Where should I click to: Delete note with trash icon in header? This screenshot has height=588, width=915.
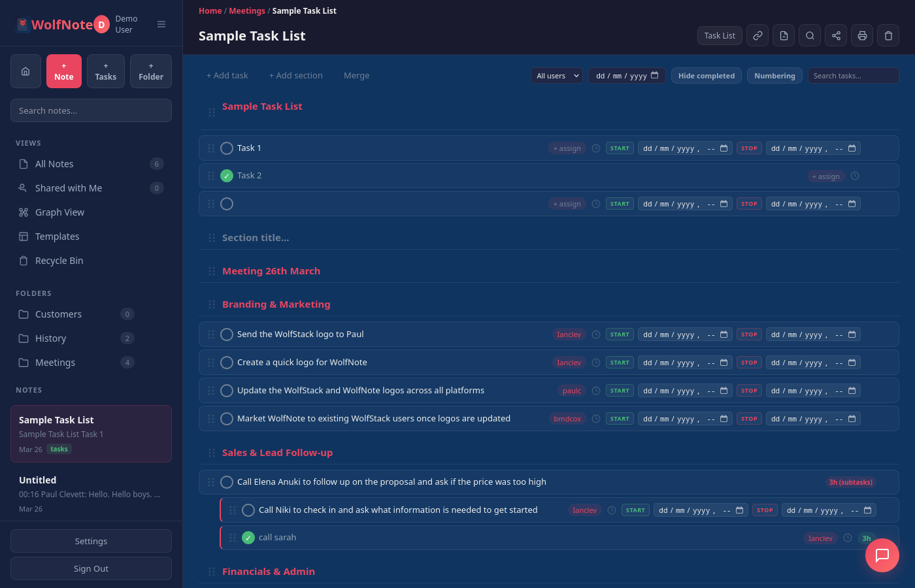(x=888, y=36)
